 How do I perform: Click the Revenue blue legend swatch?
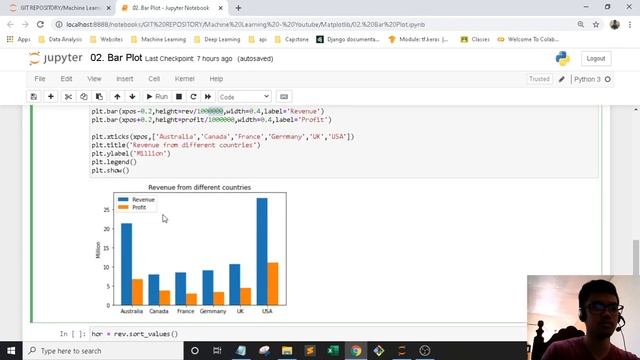123,199
